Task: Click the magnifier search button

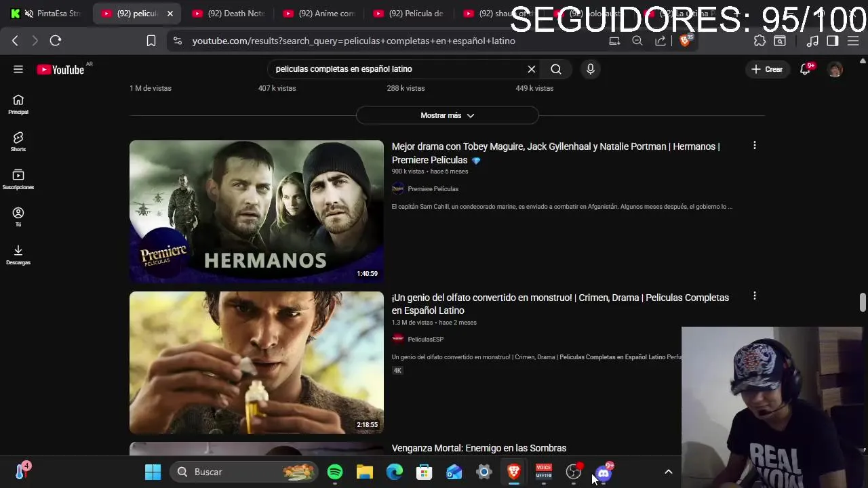Action: [x=556, y=69]
